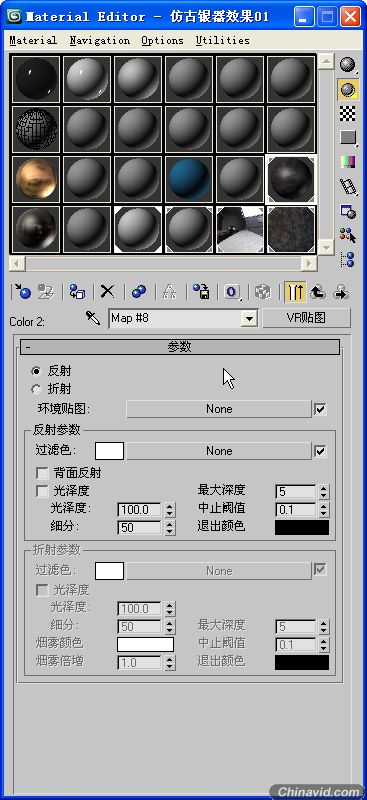Click the Make Unique icon
367x800 pixels.
coord(169,291)
